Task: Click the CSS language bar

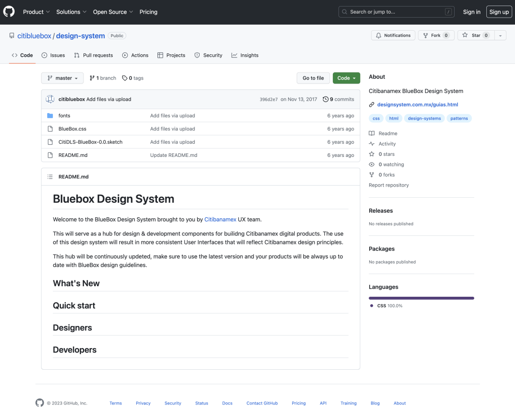Action: tap(421, 298)
